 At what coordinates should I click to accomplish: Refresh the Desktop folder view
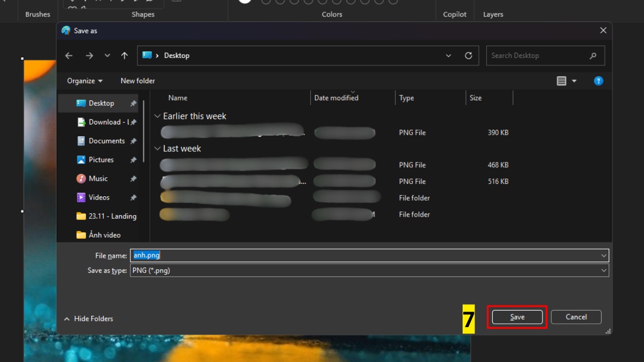pos(469,55)
